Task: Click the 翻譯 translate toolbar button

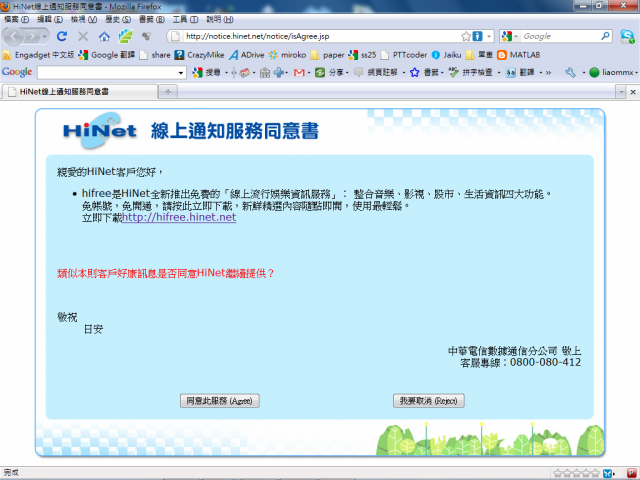Action: (520, 72)
